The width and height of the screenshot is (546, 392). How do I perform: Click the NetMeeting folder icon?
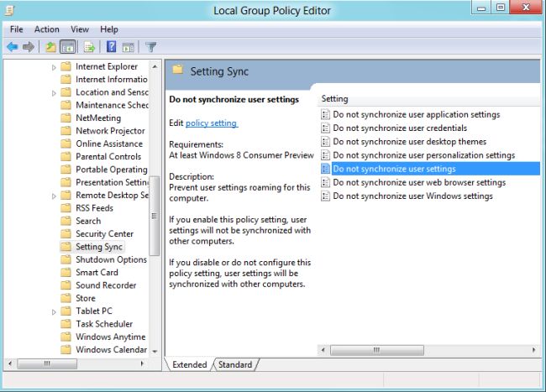tap(66, 118)
